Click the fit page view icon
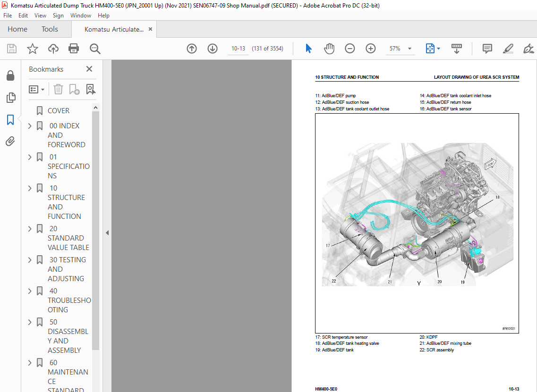The width and height of the screenshot is (537, 392). 430,49
